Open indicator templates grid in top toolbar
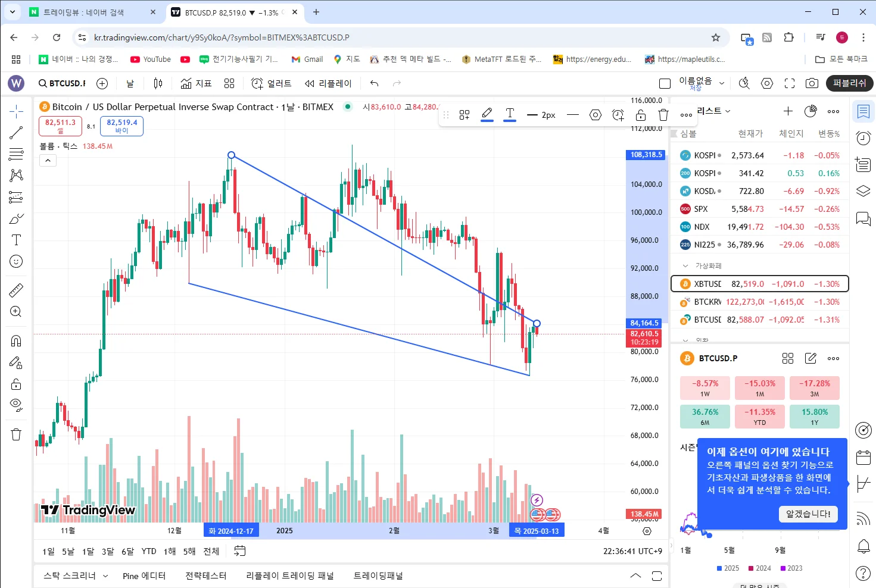 (x=229, y=83)
